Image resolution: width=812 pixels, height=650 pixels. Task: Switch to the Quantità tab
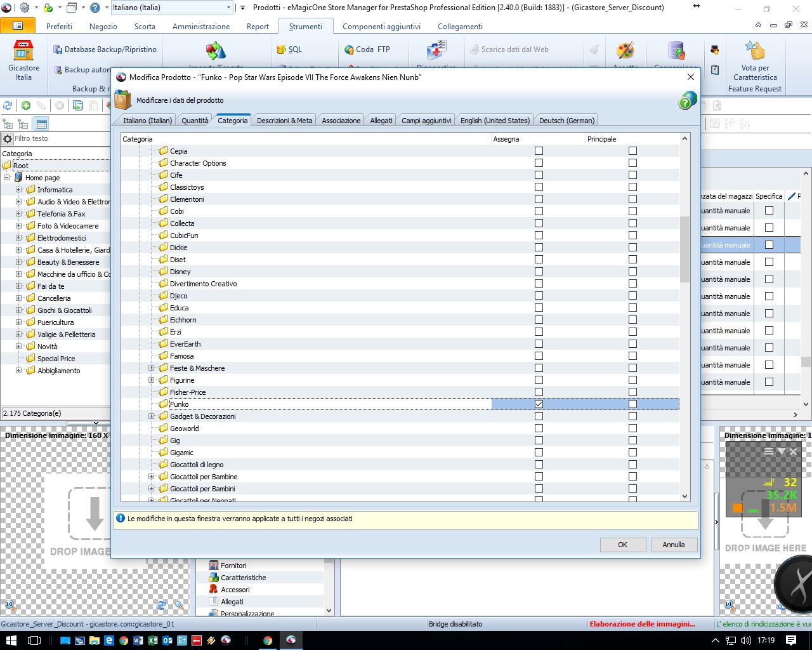tap(195, 121)
